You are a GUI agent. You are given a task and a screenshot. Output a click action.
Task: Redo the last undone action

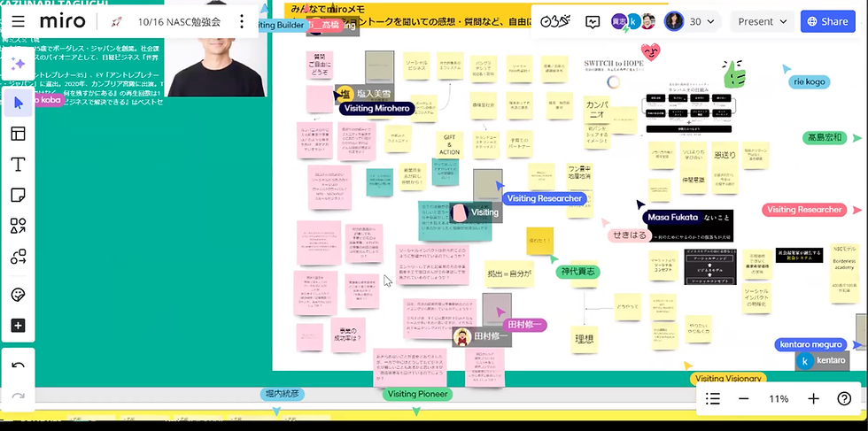point(19,396)
